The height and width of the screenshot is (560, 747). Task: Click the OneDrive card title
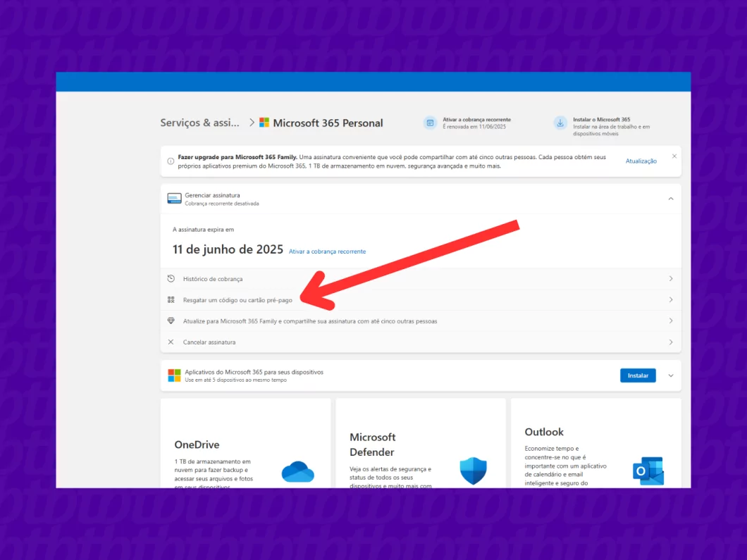pos(197,444)
